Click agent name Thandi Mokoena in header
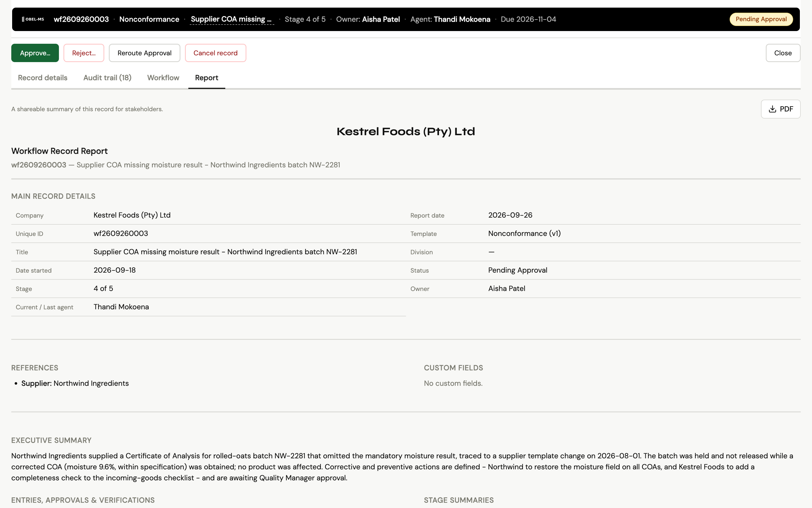812x508 pixels. (x=462, y=19)
